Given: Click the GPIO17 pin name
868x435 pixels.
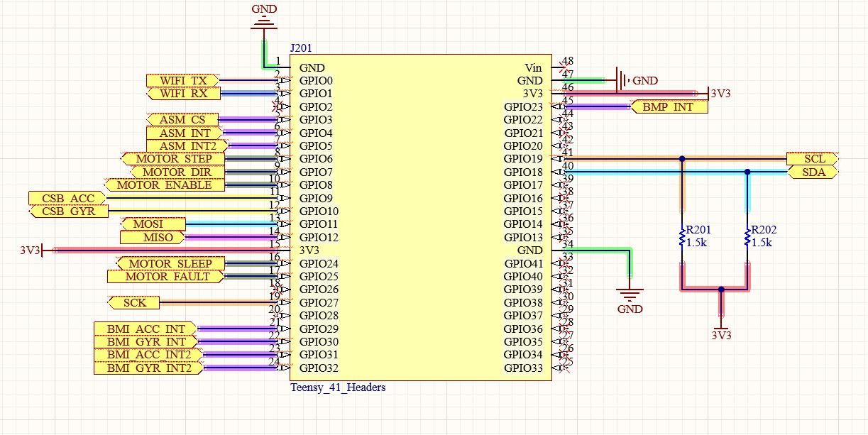Looking at the screenshot, I should 523,185.
